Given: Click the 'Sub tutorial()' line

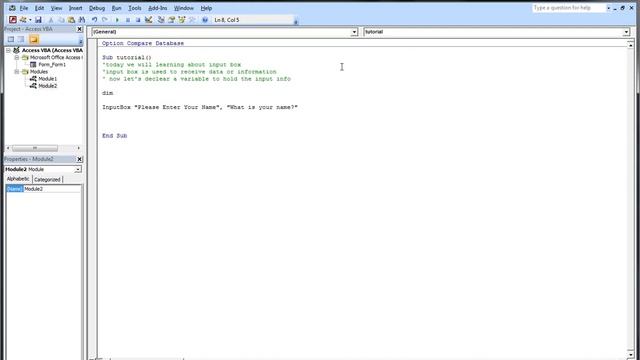Looking at the screenshot, I should pos(127,58).
